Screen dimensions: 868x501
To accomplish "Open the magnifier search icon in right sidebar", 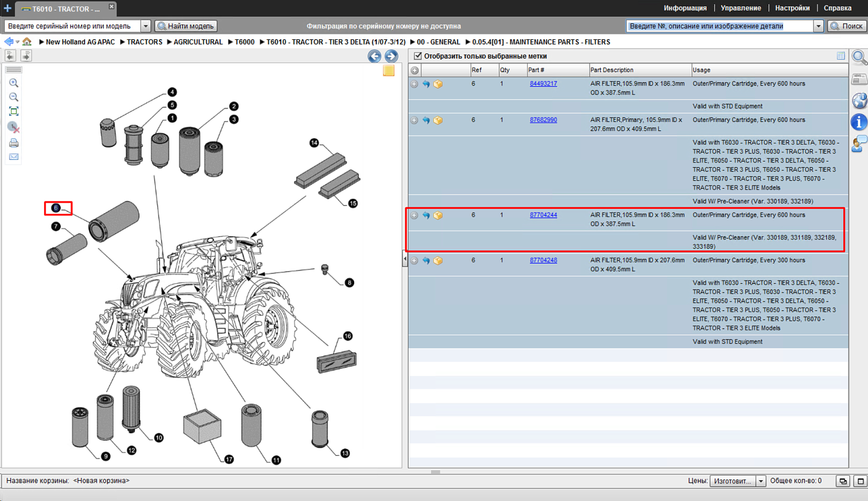I will coord(859,58).
